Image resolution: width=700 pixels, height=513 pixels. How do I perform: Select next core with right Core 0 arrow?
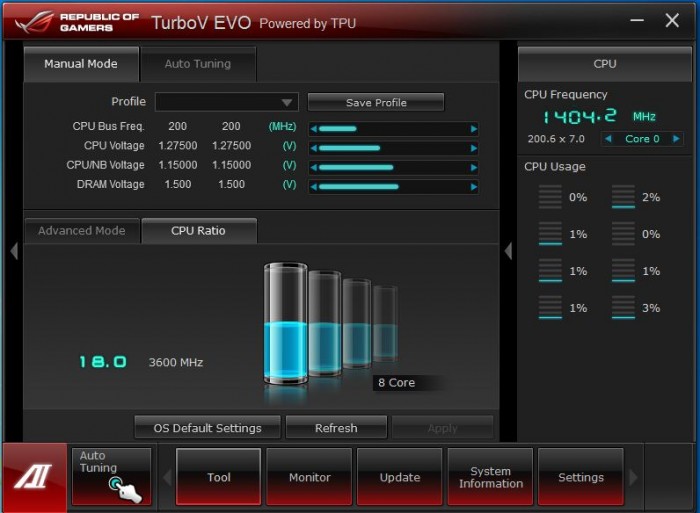coord(676,139)
